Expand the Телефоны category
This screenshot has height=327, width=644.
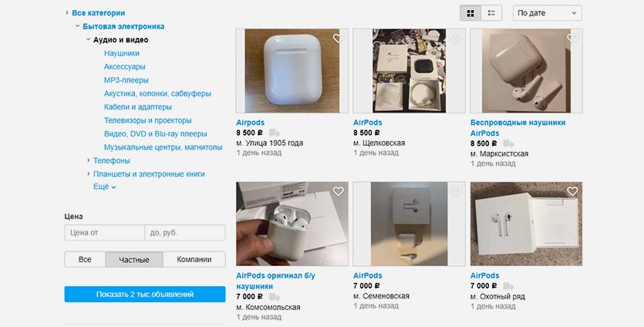pyautogui.click(x=111, y=160)
